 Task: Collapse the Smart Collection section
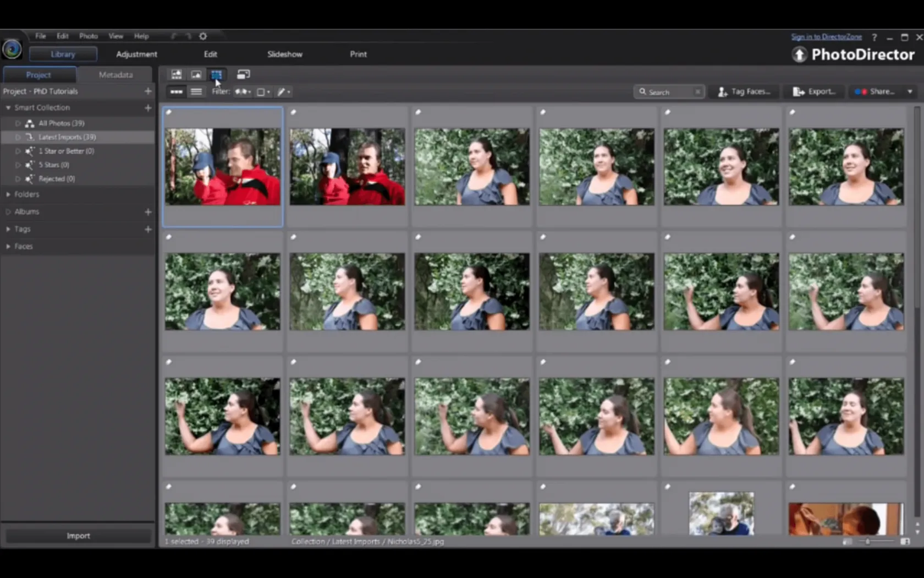point(8,108)
